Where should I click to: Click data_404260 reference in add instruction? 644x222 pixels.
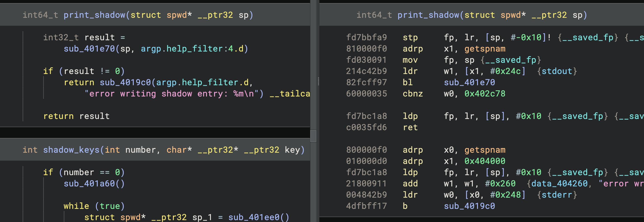[x=559, y=183]
